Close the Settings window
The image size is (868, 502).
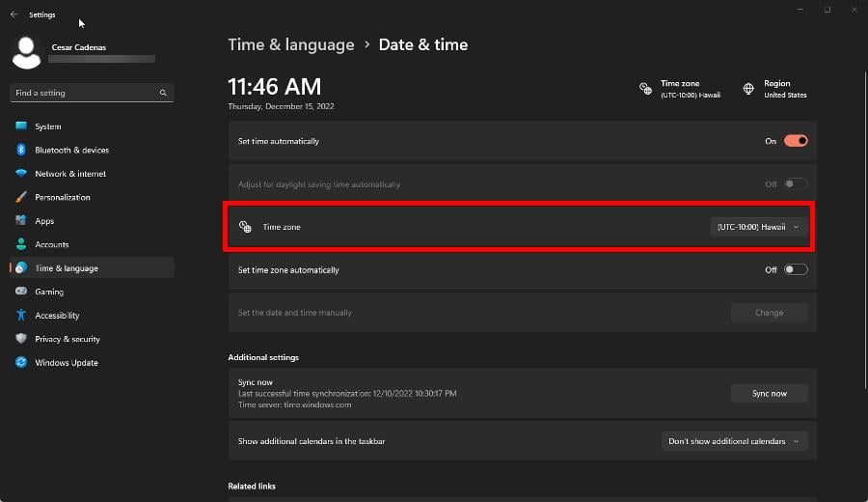(x=854, y=10)
